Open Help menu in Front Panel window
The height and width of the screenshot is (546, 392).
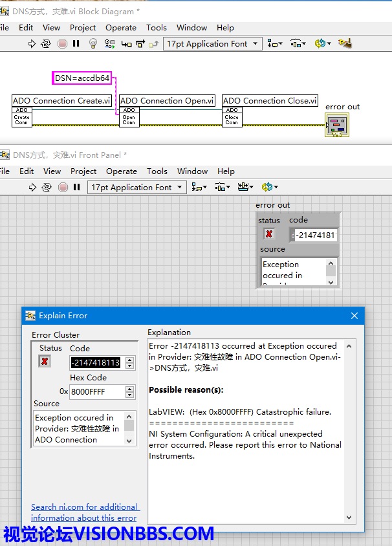[x=226, y=171]
